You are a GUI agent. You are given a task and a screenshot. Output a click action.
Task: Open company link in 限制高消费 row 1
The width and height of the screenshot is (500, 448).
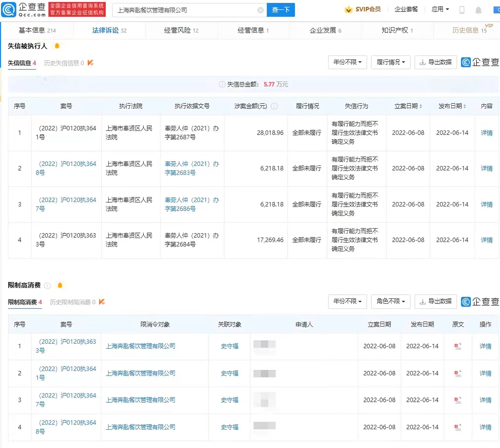[141, 346]
